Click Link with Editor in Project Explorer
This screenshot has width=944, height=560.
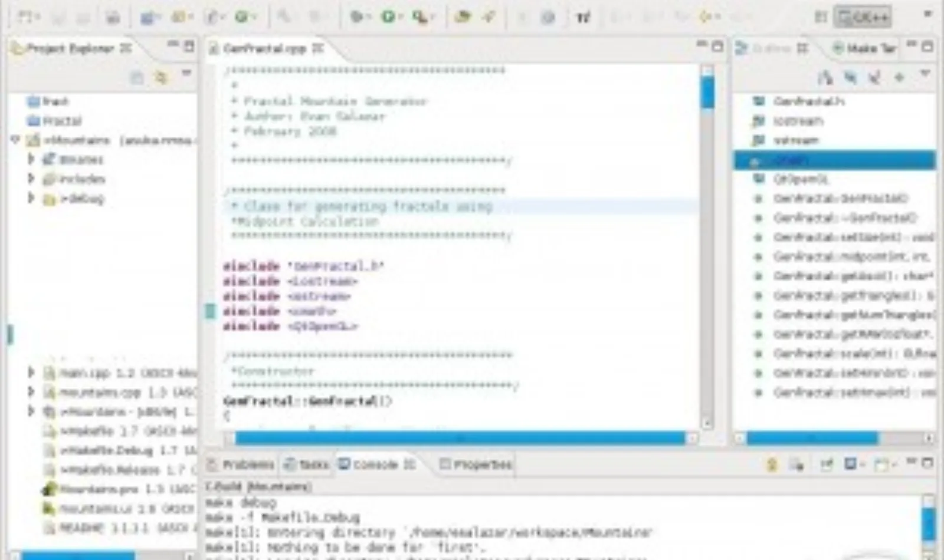pyautogui.click(x=160, y=77)
